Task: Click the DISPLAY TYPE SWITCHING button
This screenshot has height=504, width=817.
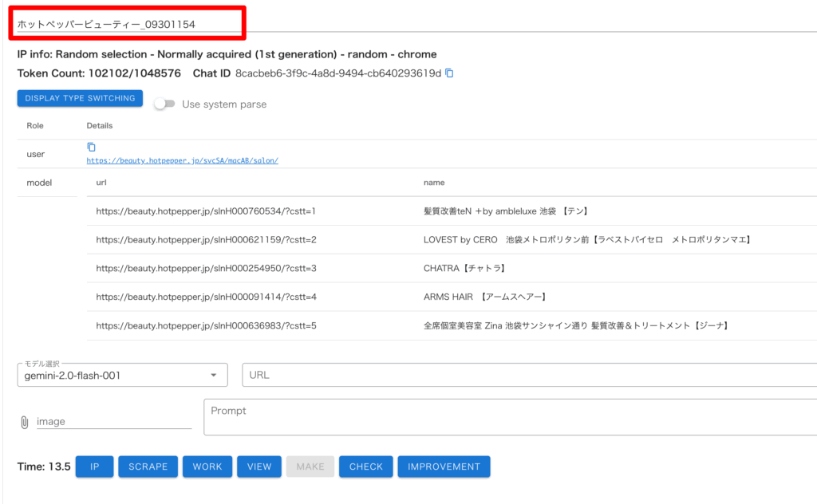Action: [80, 98]
